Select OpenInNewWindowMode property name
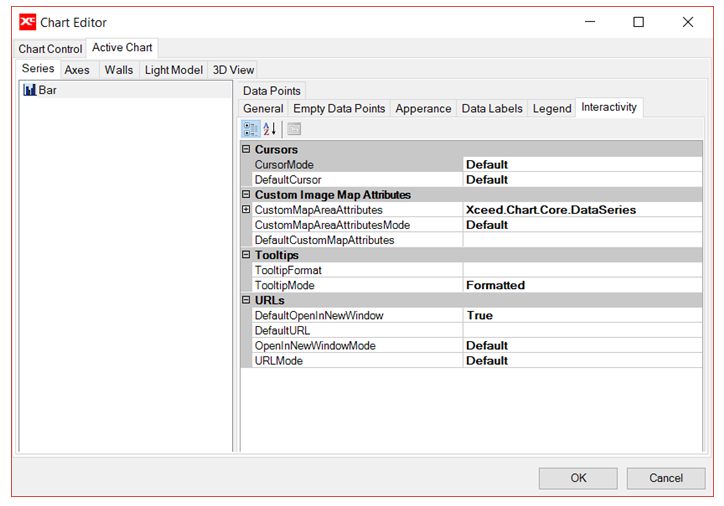The height and width of the screenshot is (506, 724). (357, 346)
